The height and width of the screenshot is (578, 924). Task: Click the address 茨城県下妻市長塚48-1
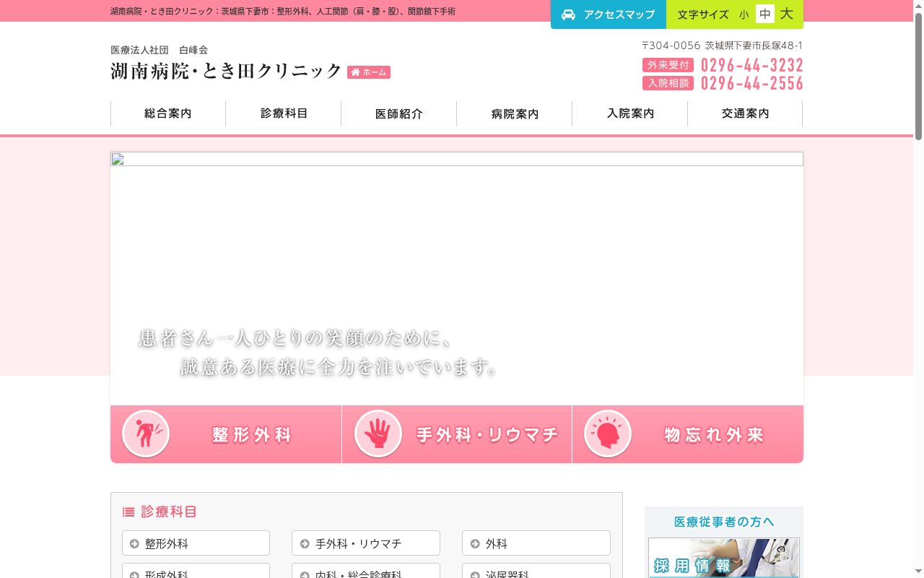754,46
